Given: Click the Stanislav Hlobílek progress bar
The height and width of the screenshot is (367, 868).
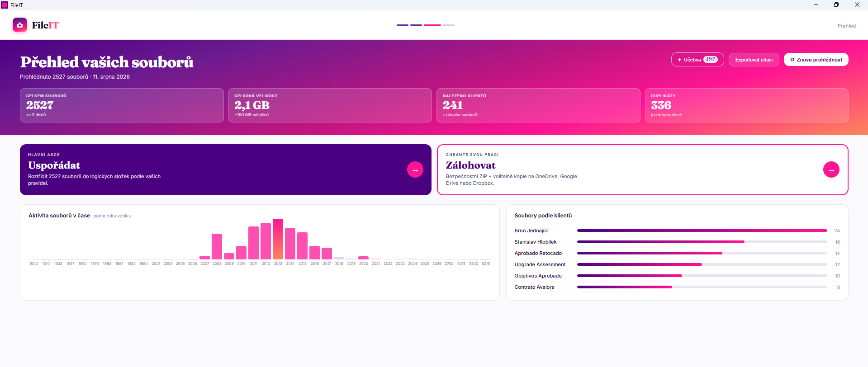Looking at the screenshot, I should [x=702, y=242].
